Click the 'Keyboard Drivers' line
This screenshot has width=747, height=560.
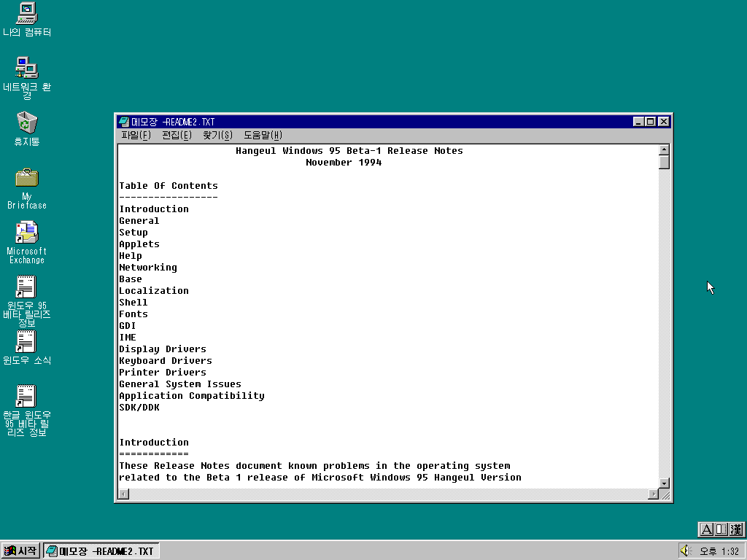(x=166, y=361)
